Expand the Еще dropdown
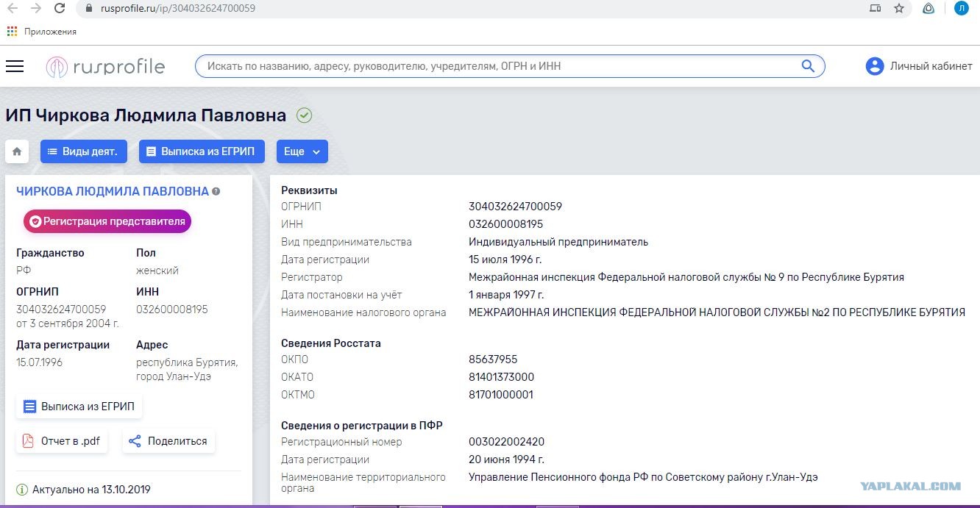 coord(302,151)
